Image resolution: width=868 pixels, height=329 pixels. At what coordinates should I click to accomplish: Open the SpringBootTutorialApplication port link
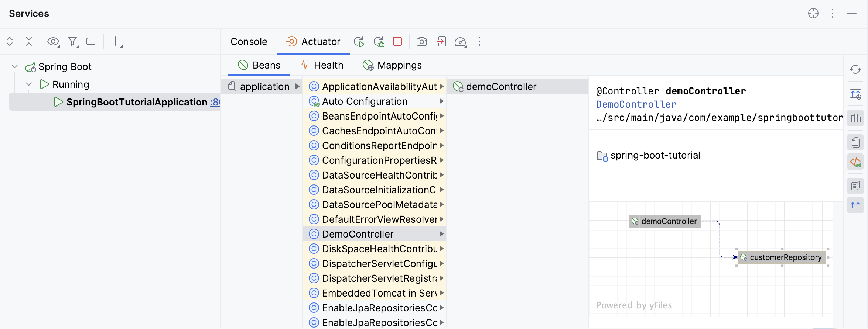215,102
